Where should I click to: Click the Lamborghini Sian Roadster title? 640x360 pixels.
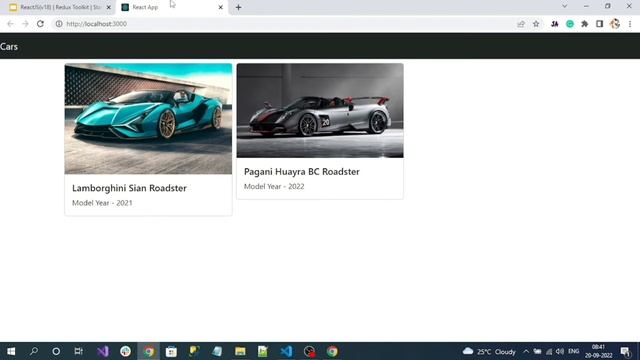point(129,188)
